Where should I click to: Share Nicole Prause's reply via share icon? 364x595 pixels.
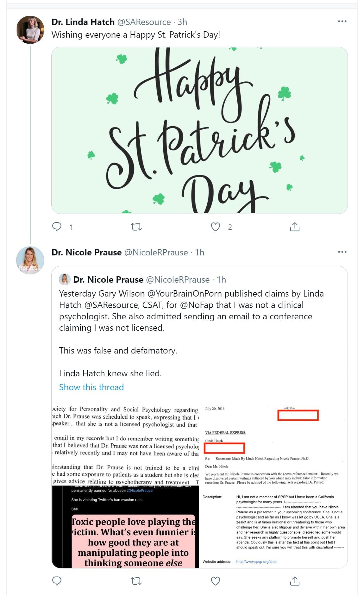click(x=295, y=581)
